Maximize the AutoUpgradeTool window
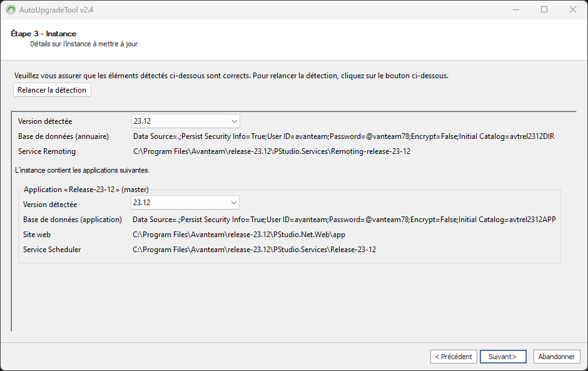The image size is (588, 371). pyautogui.click(x=544, y=9)
